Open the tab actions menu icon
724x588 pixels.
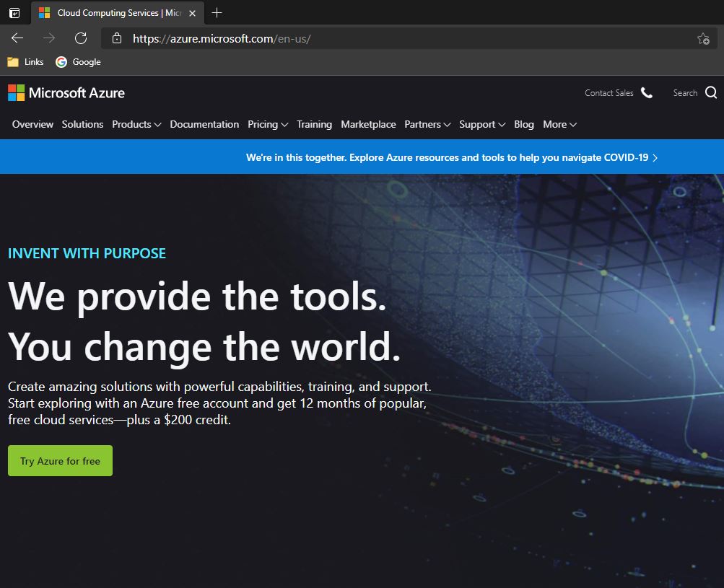click(x=14, y=13)
